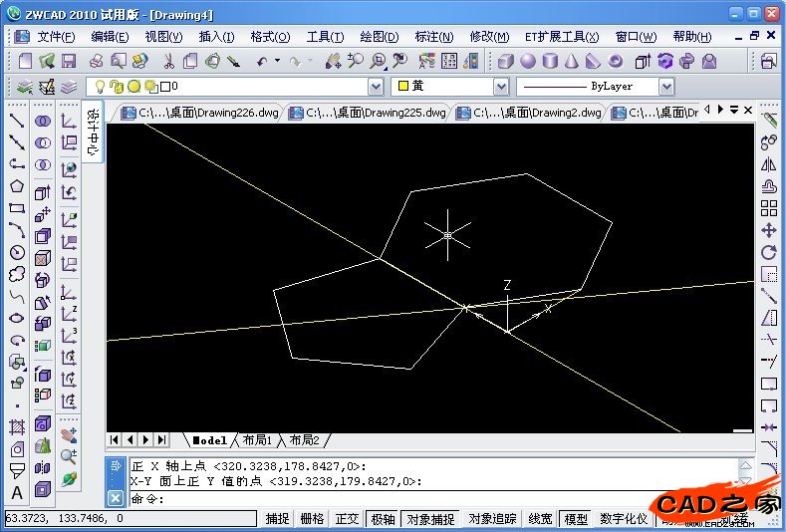Click the UCS 3-point icon
This screenshot has width=786, height=532.
tap(69, 336)
